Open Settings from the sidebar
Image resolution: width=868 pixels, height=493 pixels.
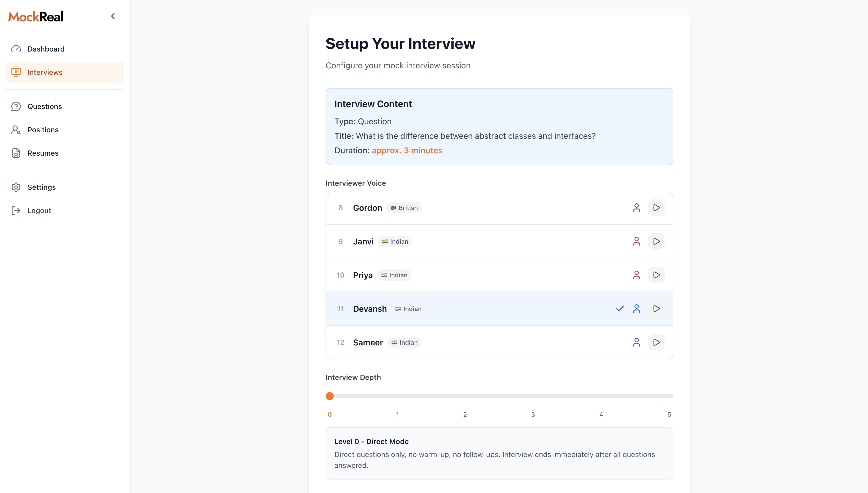coord(41,187)
